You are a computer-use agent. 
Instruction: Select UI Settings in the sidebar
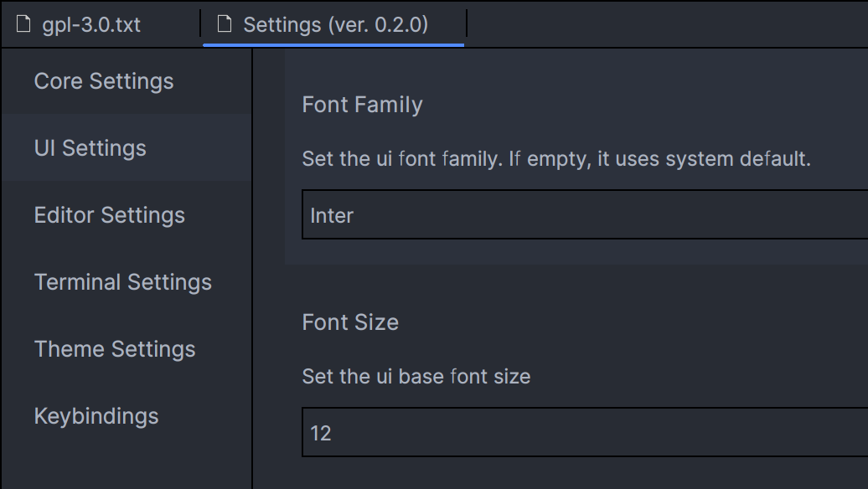tap(90, 147)
